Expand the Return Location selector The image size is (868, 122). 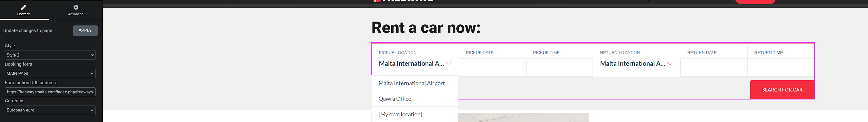coord(636,61)
